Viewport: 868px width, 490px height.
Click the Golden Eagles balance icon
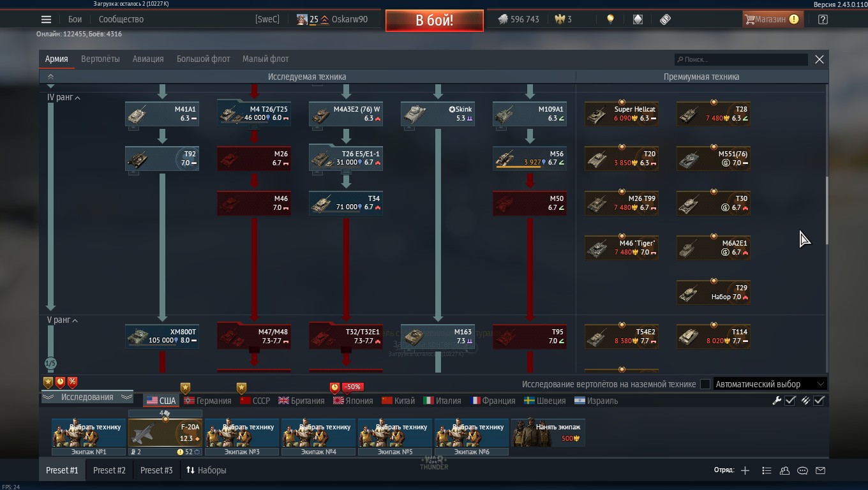coord(560,19)
